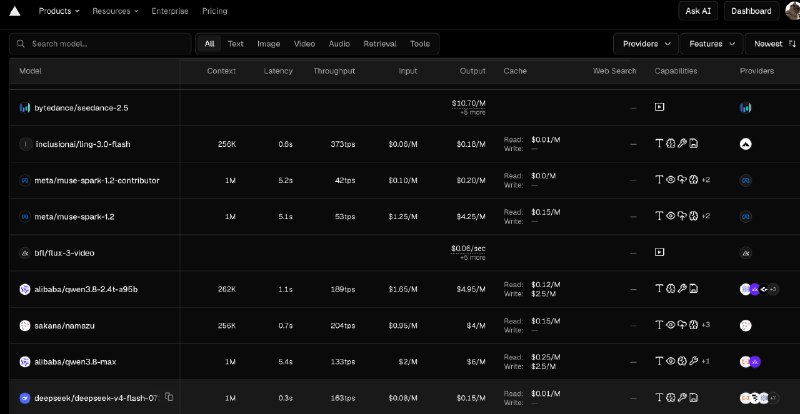The height and width of the screenshot is (414, 800).
Task: Select the Retrieval filter tab
Action: click(380, 44)
